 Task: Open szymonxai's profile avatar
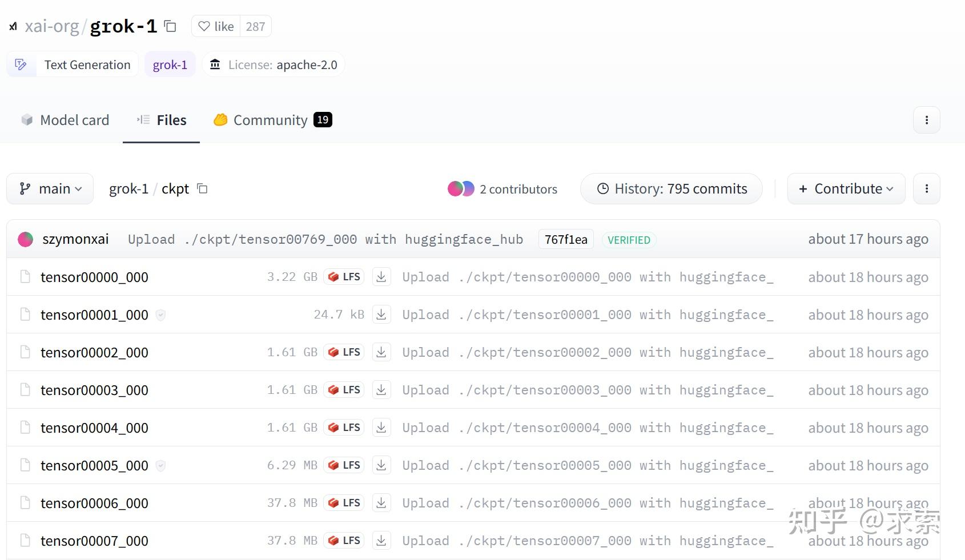point(26,239)
